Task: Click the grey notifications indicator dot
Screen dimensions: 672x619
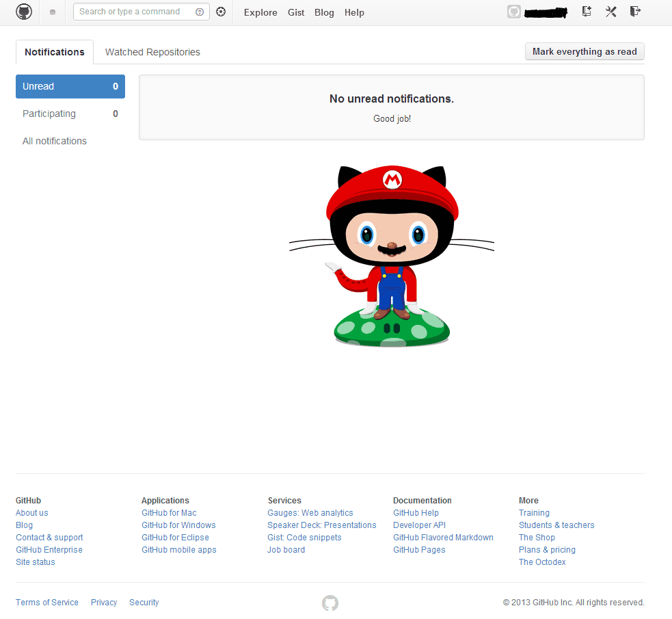Action: [52, 12]
